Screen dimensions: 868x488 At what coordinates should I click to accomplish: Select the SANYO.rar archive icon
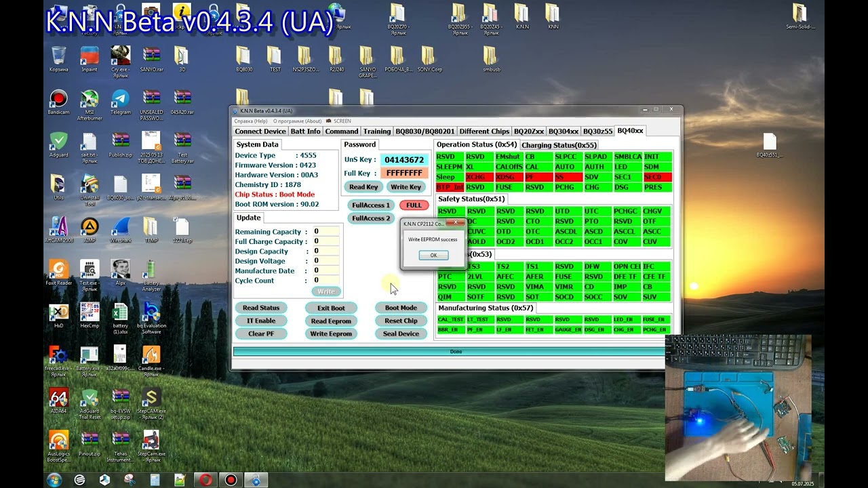pos(151,59)
